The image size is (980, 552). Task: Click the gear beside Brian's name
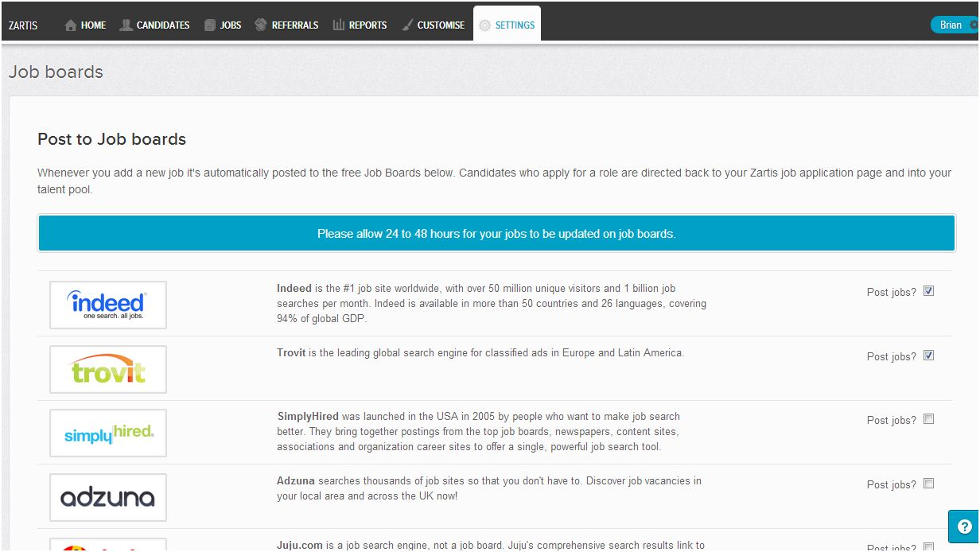pyautogui.click(x=974, y=25)
